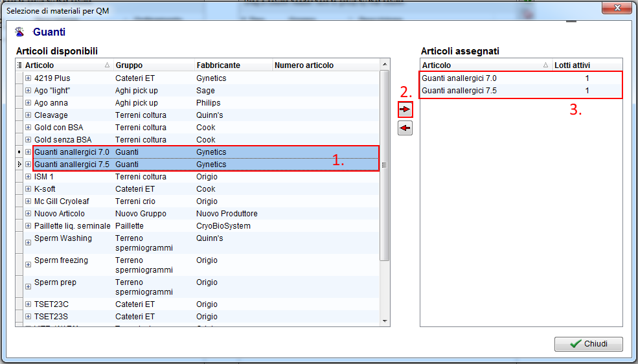Expand the K-soft row

click(x=28, y=188)
